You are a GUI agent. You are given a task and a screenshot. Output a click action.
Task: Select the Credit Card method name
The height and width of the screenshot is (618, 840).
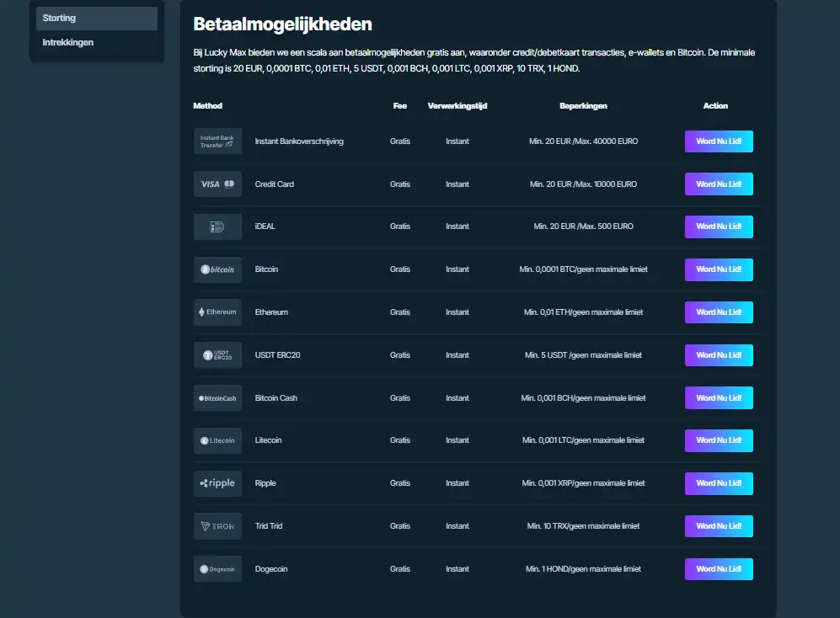coord(275,184)
